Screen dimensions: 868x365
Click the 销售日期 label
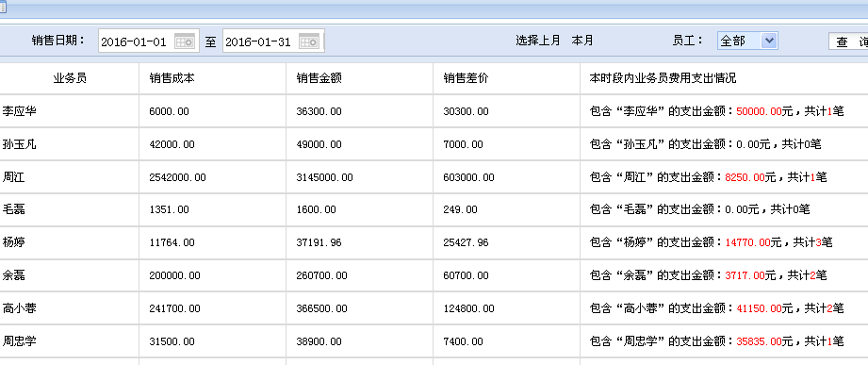coord(58,41)
